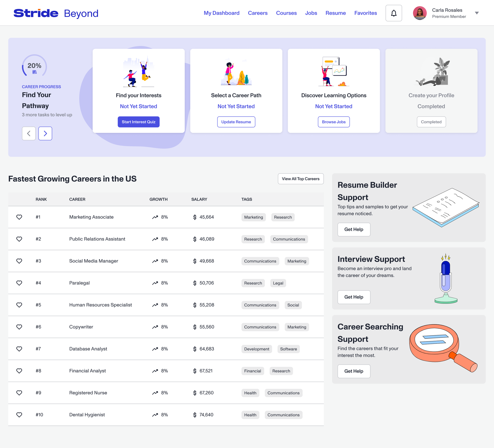This screenshot has height=448, width=494.
Task: Click the Legal tag on Paralegal
Action: pyautogui.click(x=278, y=283)
